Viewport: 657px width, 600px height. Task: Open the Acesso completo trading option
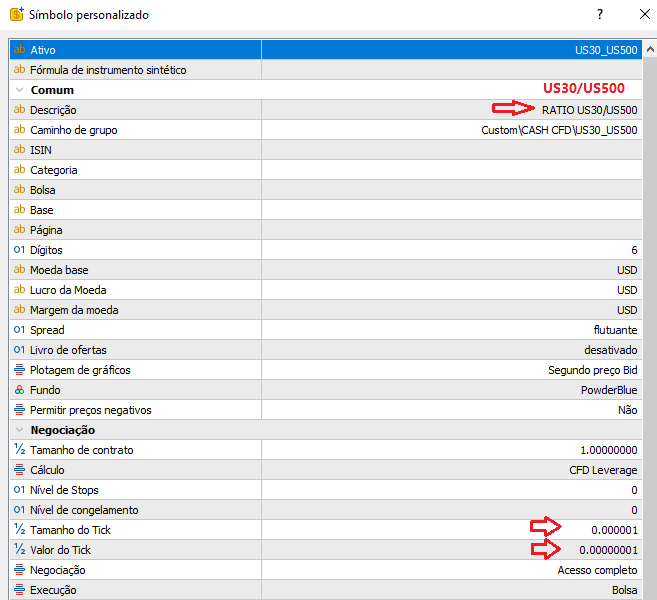(597, 570)
